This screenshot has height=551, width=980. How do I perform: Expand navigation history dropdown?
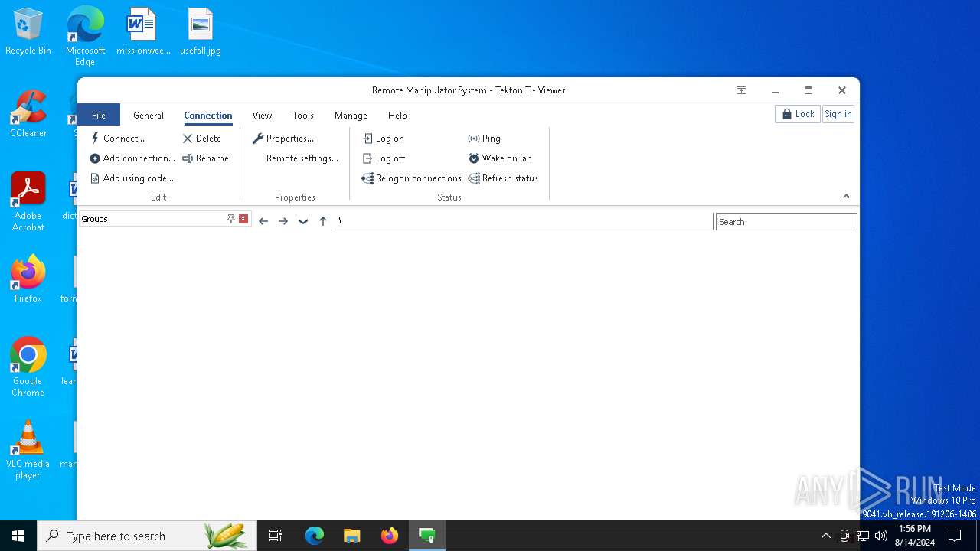303,221
